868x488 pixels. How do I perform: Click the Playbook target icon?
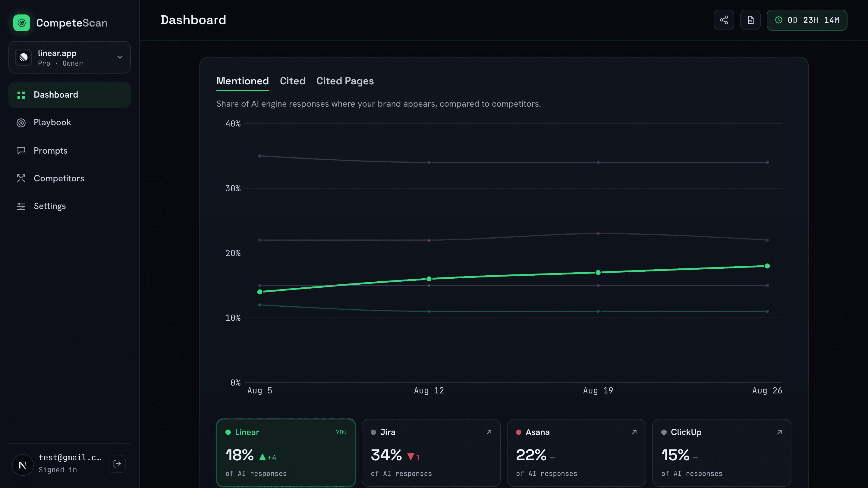pos(21,123)
